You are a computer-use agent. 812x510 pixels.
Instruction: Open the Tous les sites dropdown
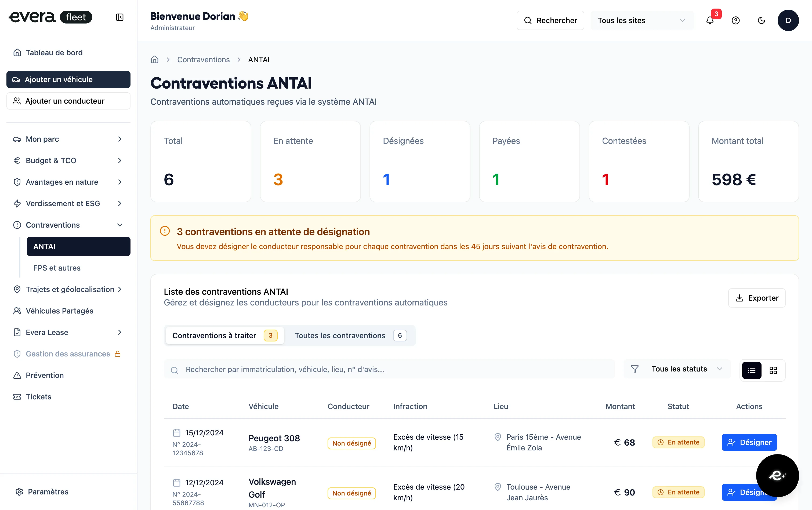[x=642, y=21]
